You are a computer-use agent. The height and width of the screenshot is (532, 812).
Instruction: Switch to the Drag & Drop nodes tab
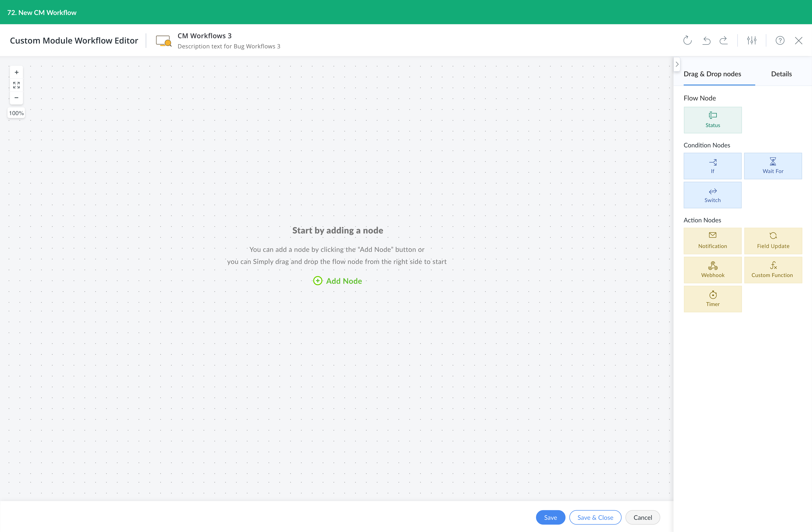click(x=712, y=74)
